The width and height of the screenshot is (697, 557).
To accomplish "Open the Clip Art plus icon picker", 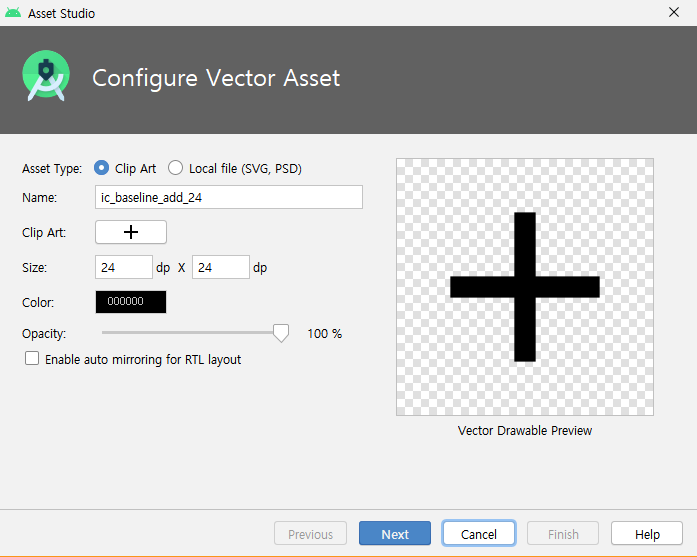I will [x=131, y=232].
